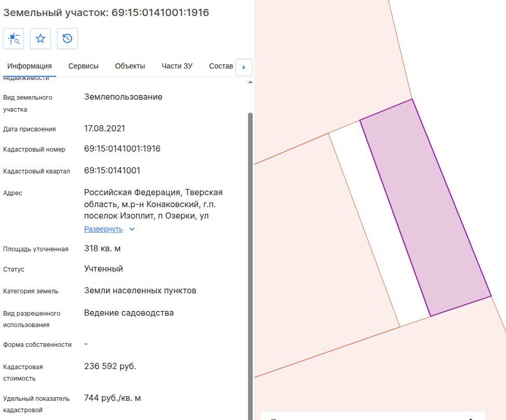Image resolution: width=506 pixels, height=420 pixels.
Task: Click the scrollbar up arrow
Action: [250, 82]
